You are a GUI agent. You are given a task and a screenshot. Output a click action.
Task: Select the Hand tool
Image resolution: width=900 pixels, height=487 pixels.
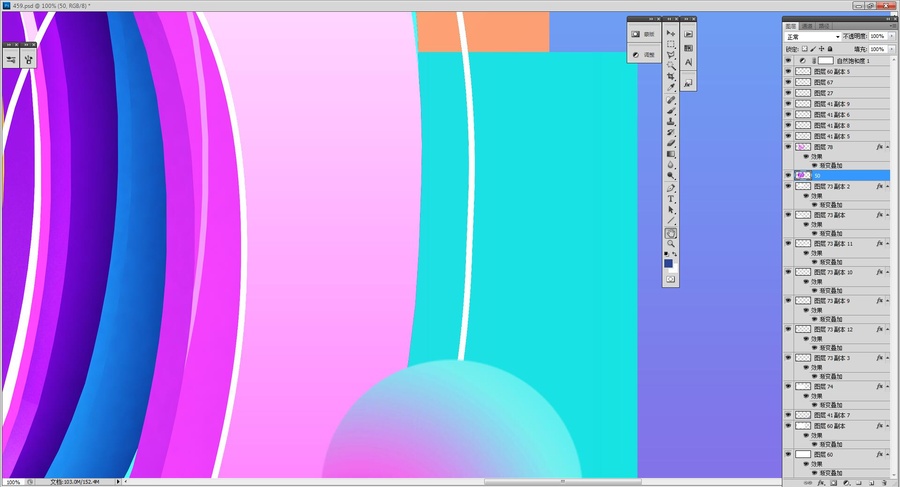click(670, 233)
